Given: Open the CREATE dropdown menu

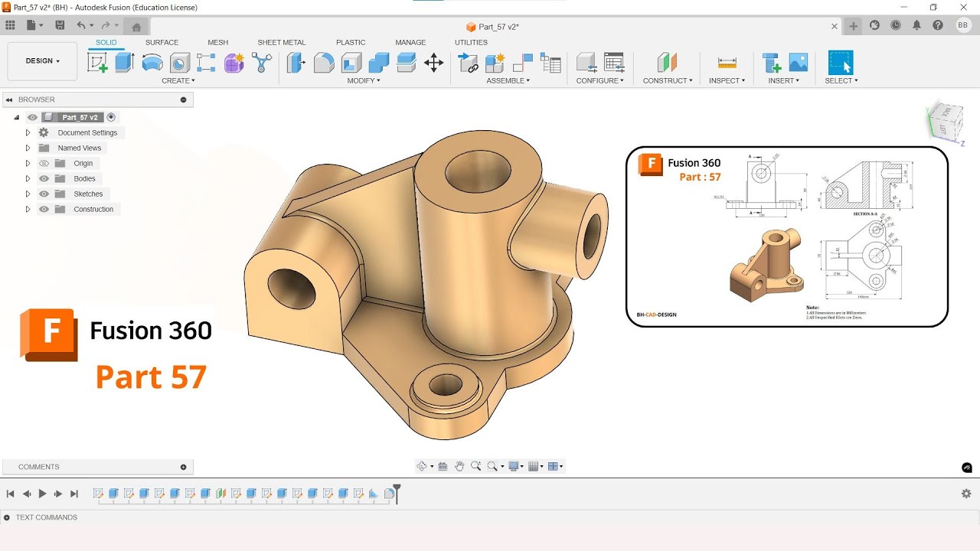Looking at the screenshot, I should 178,80.
